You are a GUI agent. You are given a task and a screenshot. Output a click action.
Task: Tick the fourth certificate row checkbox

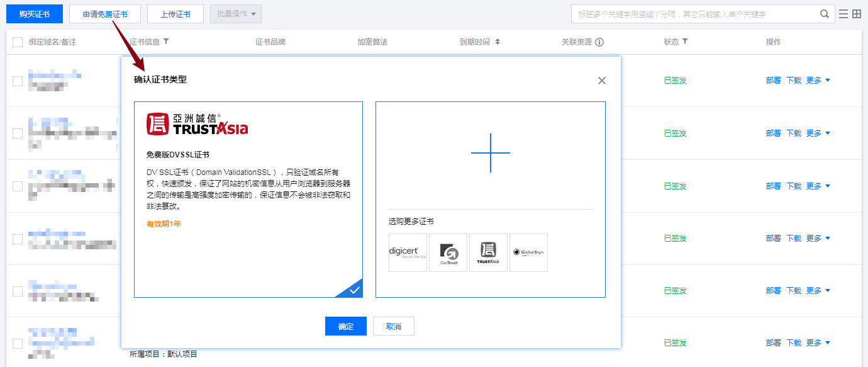(x=18, y=239)
